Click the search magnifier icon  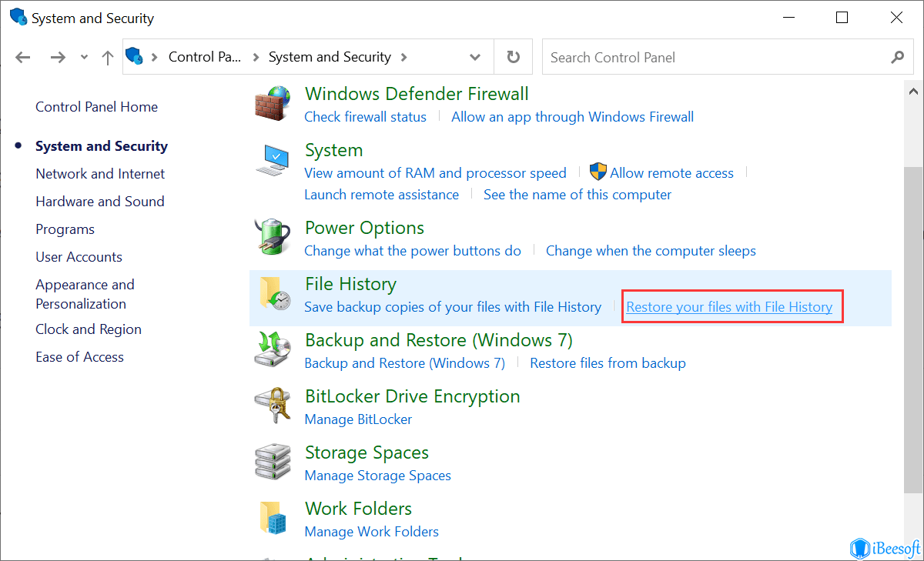[x=897, y=57]
